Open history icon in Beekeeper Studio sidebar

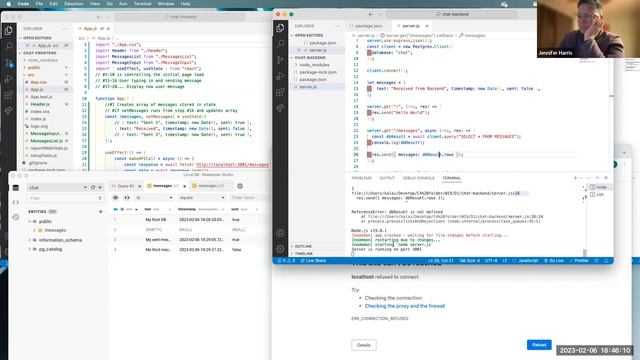point(16,217)
